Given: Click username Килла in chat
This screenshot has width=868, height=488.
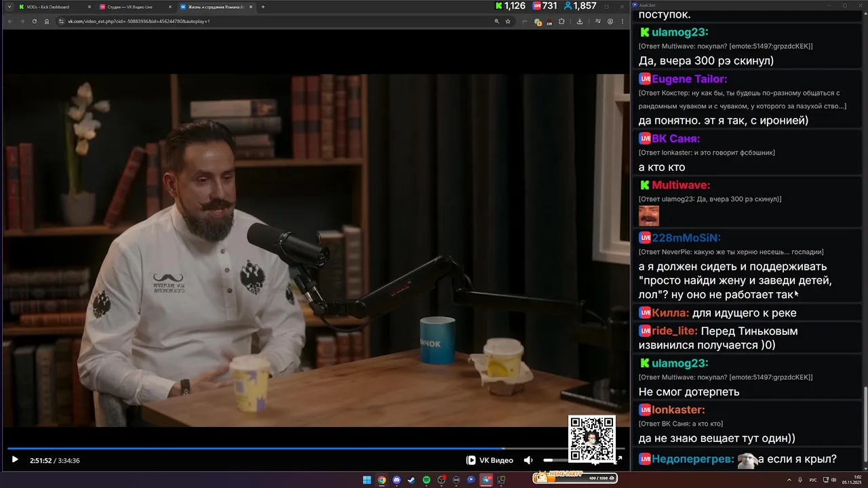Looking at the screenshot, I should pos(671,312).
